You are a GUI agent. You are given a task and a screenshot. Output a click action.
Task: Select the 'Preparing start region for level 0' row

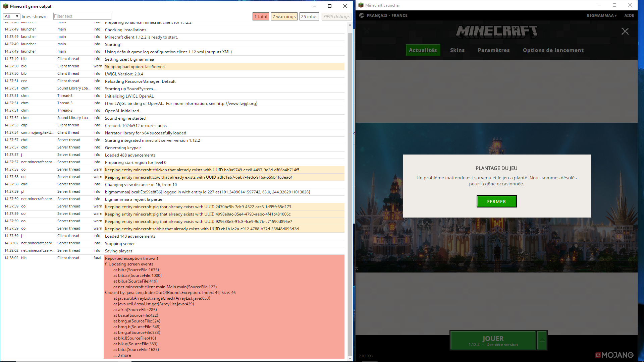[x=174, y=162]
